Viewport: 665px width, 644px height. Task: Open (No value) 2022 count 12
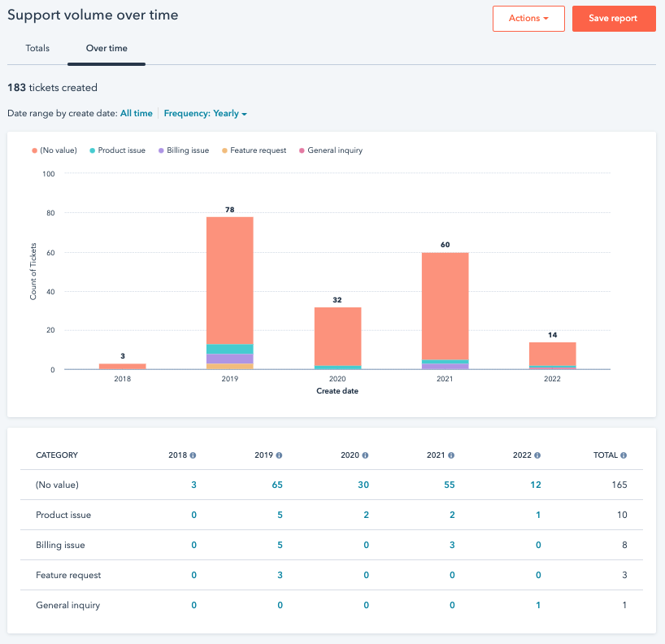(536, 485)
